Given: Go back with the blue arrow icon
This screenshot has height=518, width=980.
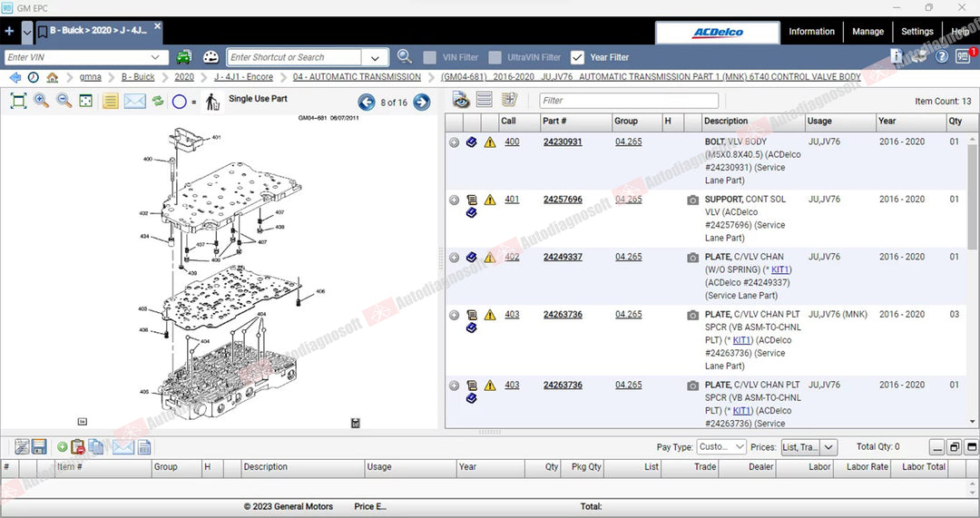Looking at the screenshot, I should tap(15, 77).
